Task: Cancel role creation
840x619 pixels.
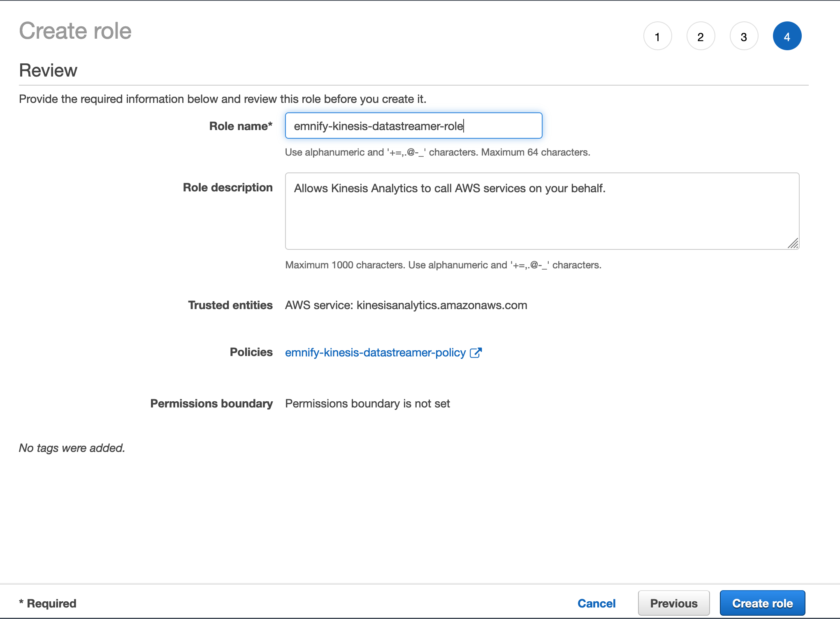Action: (596, 603)
